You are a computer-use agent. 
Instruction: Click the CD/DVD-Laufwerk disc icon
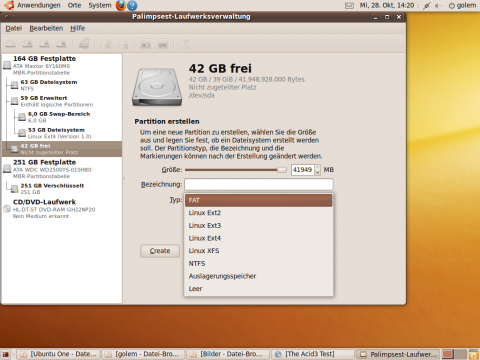7,209
